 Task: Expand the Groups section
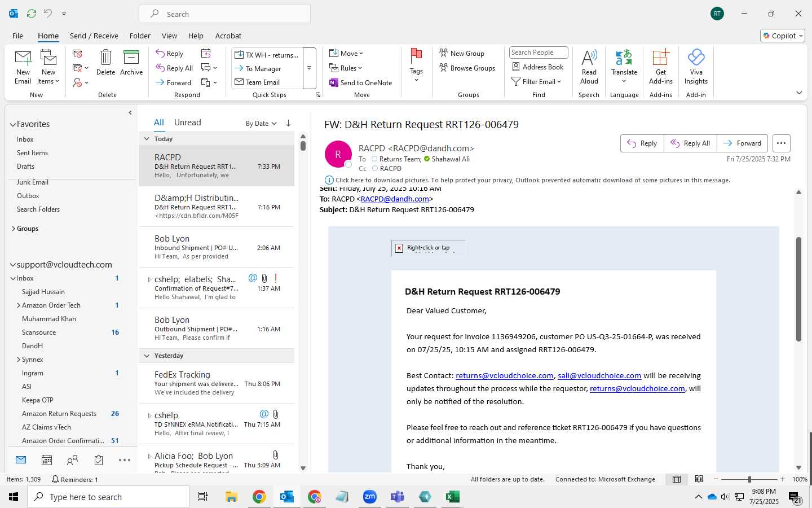14,229
